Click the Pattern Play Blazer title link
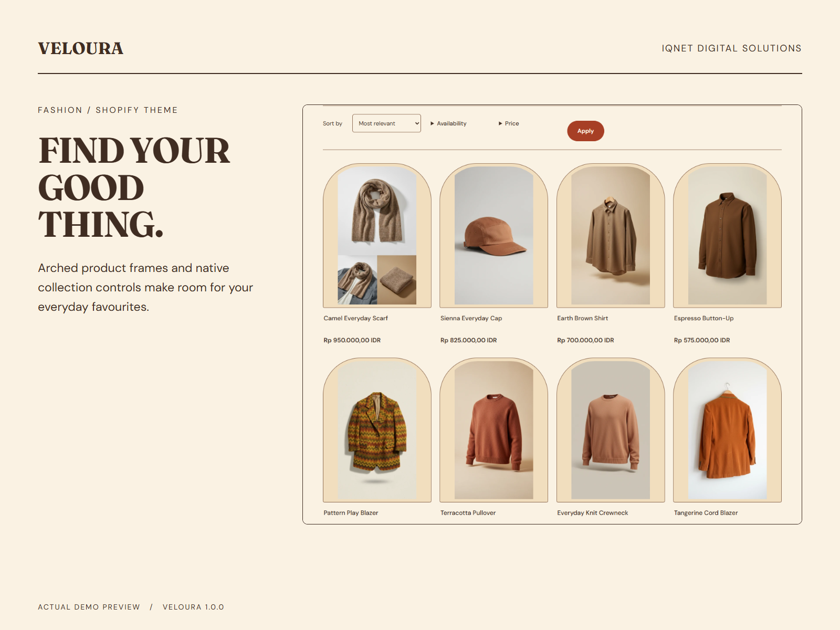This screenshot has height=630, width=840. [351, 513]
